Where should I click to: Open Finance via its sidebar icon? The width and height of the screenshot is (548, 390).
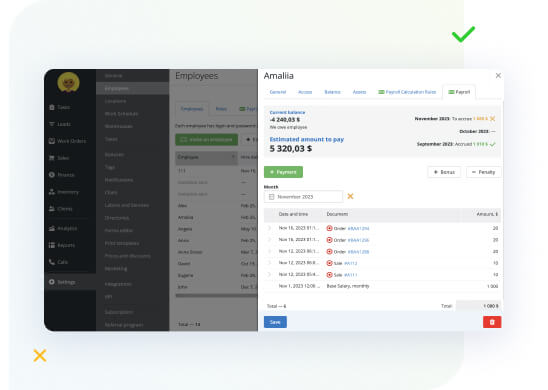click(52, 175)
